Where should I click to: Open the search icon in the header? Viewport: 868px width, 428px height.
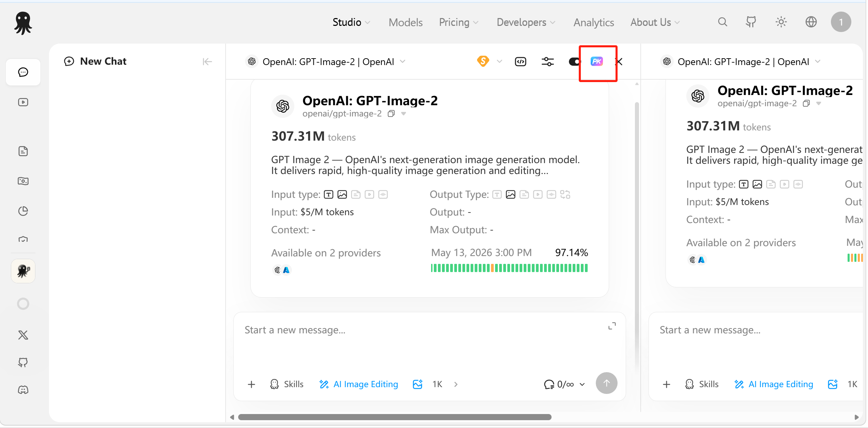tap(723, 22)
